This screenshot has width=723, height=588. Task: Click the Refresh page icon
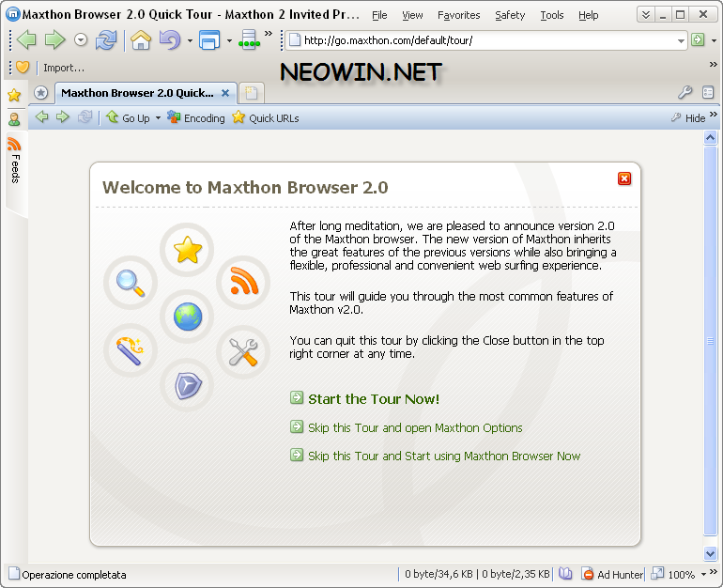[x=106, y=40]
